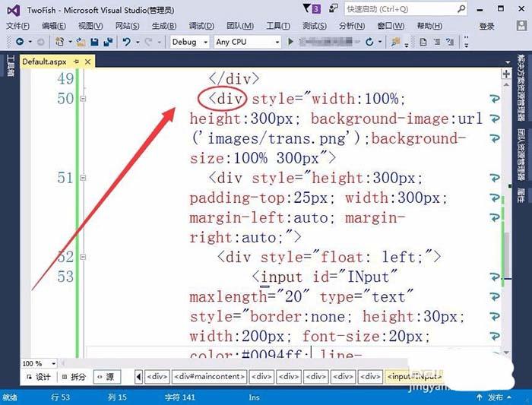The width and height of the screenshot is (532, 405).
Task: Collapse the div block at line 50
Action: coord(83,99)
